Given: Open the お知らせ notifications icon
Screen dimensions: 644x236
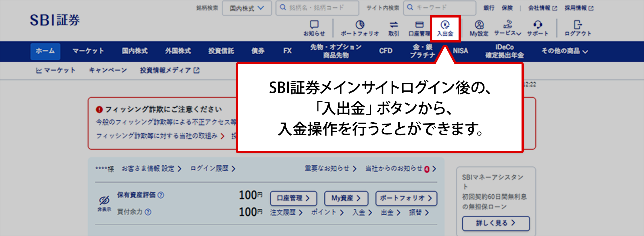Looking at the screenshot, I should click(x=314, y=28).
